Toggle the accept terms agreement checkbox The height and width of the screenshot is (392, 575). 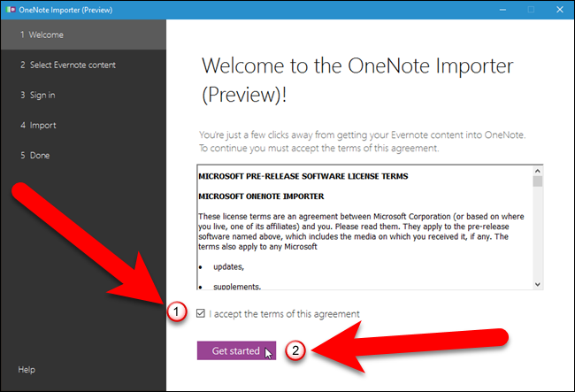click(x=201, y=313)
